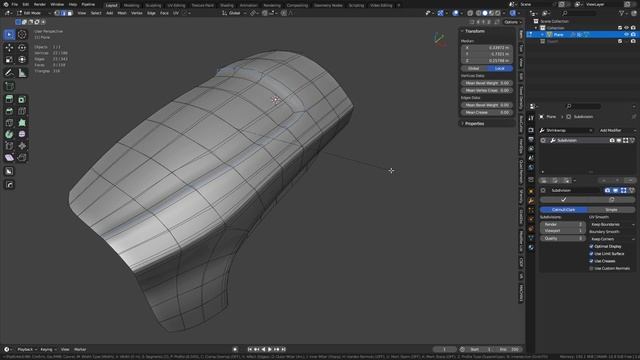Screen dimensions: 640x360
Task: Toggle Use Limit Surface checkbox
Action: tap(591, 254)
